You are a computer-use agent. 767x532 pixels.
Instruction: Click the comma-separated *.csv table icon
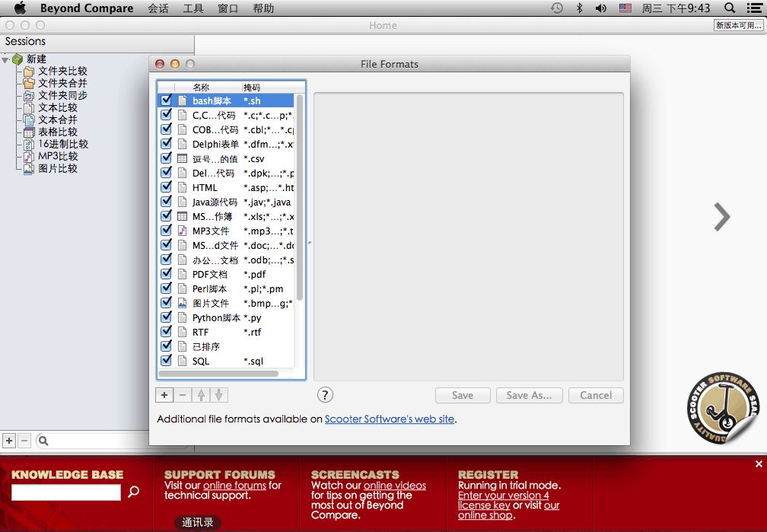click(182, 158)
